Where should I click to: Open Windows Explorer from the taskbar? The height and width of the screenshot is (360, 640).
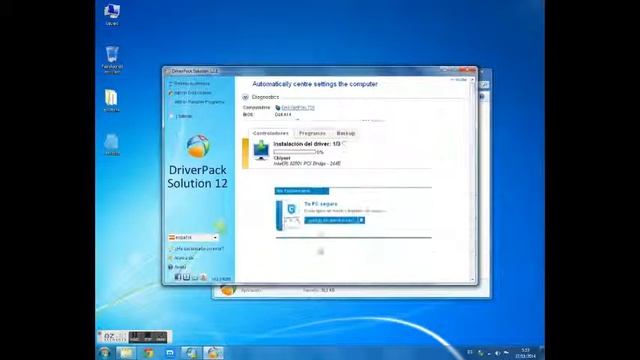pyautogui.click(x=126, y=353)
